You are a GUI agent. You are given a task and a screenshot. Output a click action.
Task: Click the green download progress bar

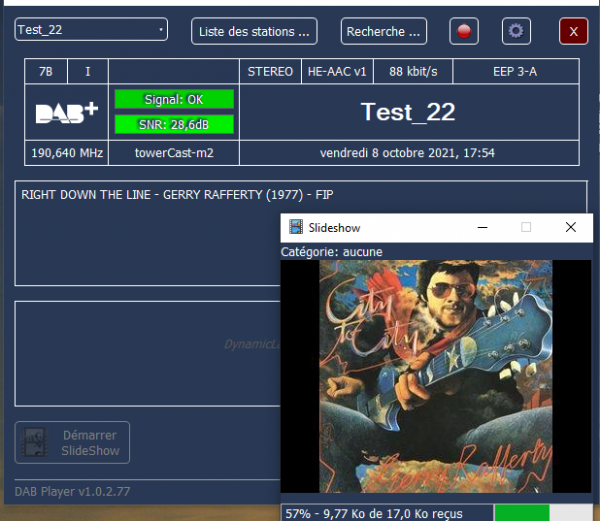coord(522,513)
